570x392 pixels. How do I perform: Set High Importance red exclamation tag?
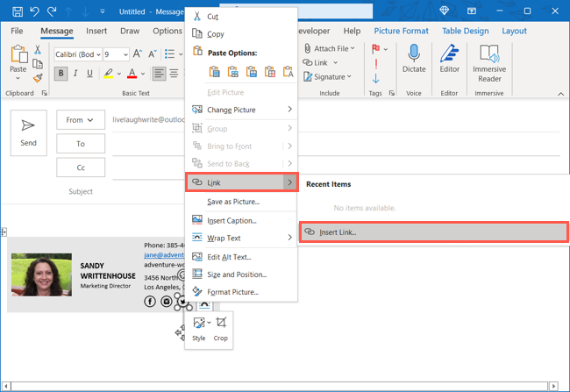point(375,63)
